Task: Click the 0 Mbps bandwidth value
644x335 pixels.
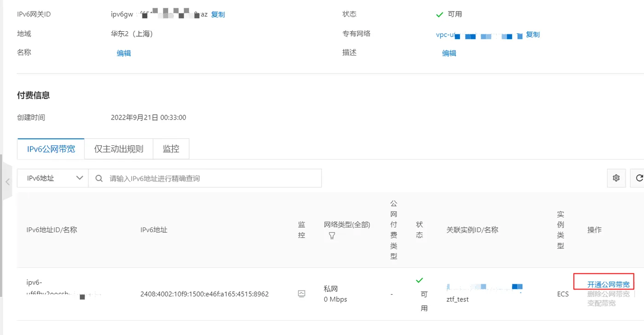Action: click(335, 300)
